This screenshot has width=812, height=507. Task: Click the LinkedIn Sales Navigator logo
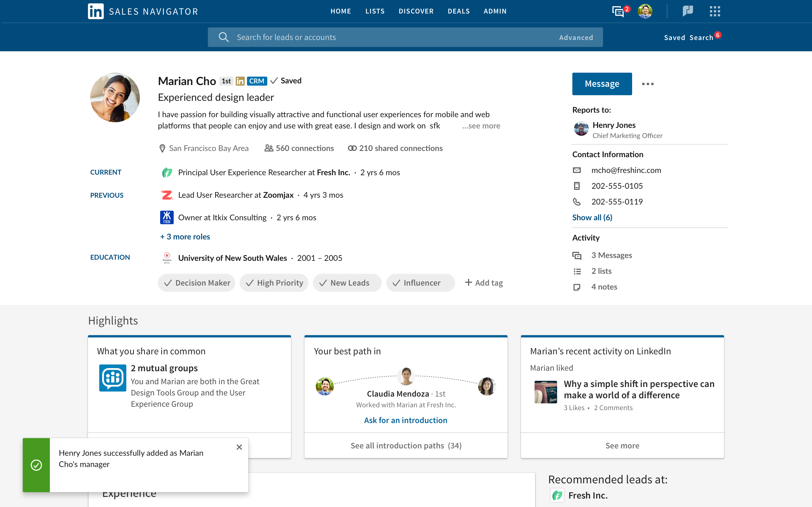click(96, 11)
